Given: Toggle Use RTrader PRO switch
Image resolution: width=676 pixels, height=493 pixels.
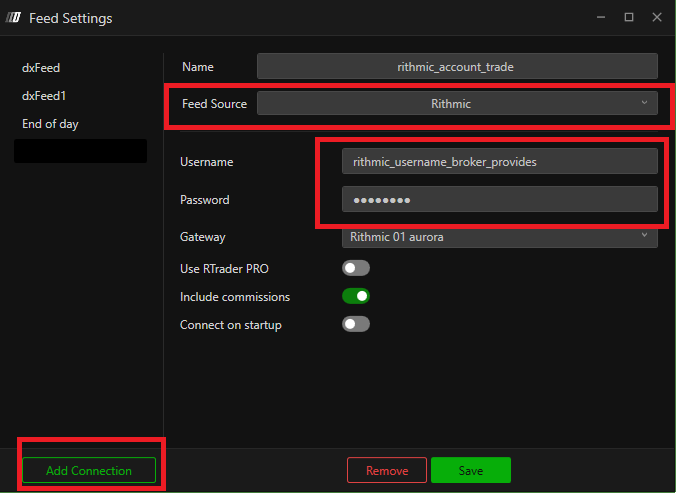Looking at the screenshot, I should click(356, 268).
